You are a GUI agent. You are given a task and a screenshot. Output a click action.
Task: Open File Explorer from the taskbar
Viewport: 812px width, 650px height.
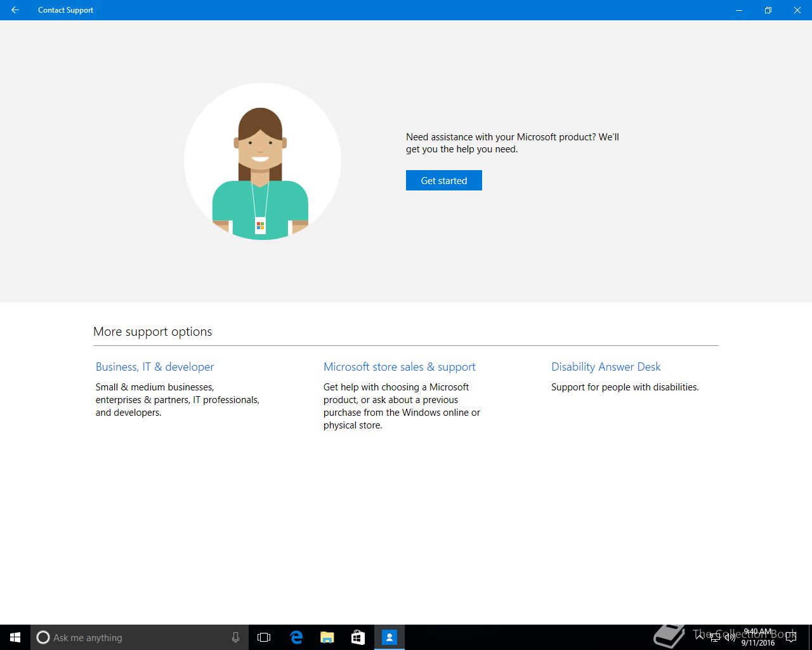(327, 637)
